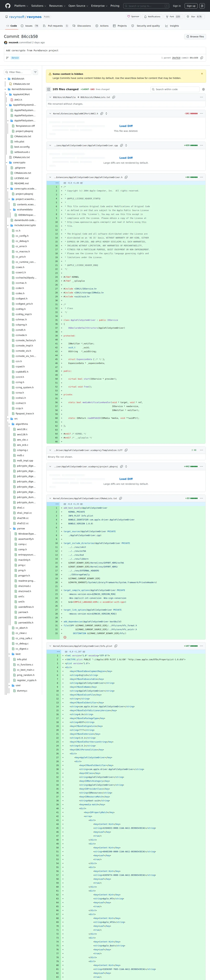Image resolution: width=210 pixels, height=980 pixels.
Task: Switch to the Actions tab
Action: point(102,26)
